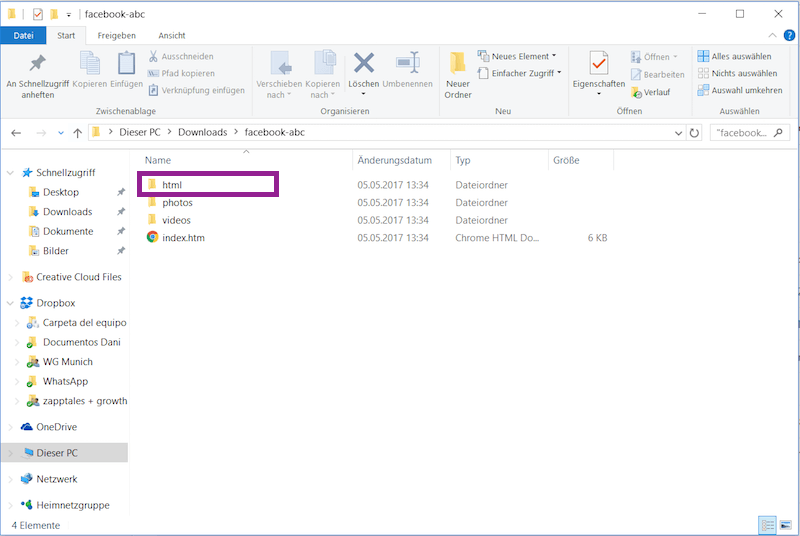The image size is (800, 536).
Task: Collapse the ribbon with chevron arrow
Action: tap(772, 35)
